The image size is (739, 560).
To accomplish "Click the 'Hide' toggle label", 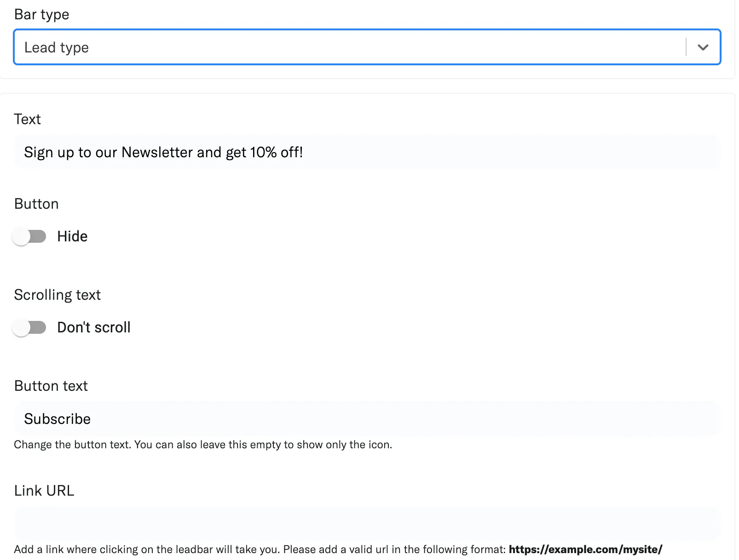I will pyautogui.click(x=72, y=236).
